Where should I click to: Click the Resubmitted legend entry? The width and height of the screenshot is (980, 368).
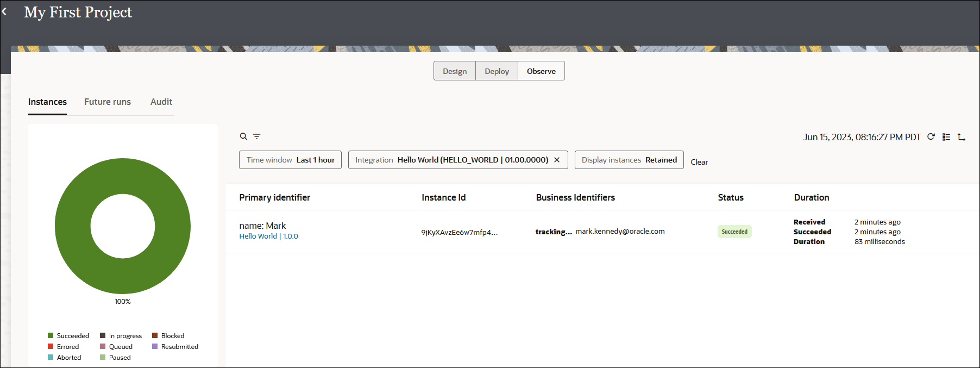[175, 347]
